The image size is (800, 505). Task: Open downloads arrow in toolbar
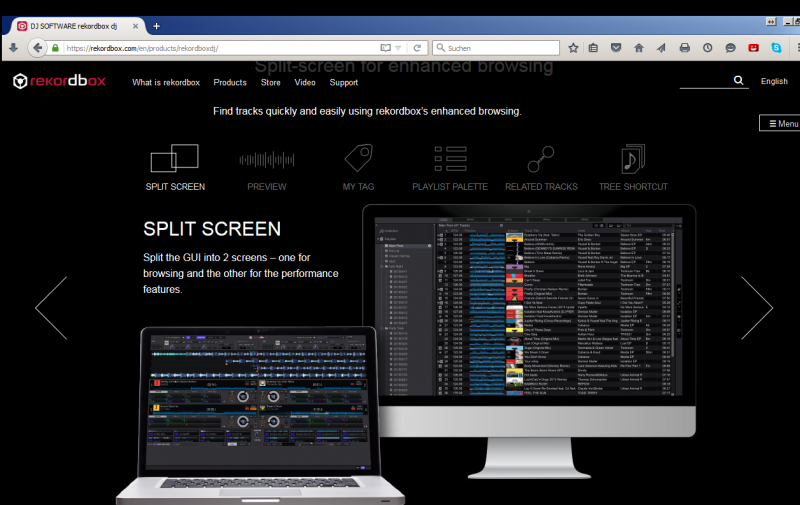(x=13, y=48)
